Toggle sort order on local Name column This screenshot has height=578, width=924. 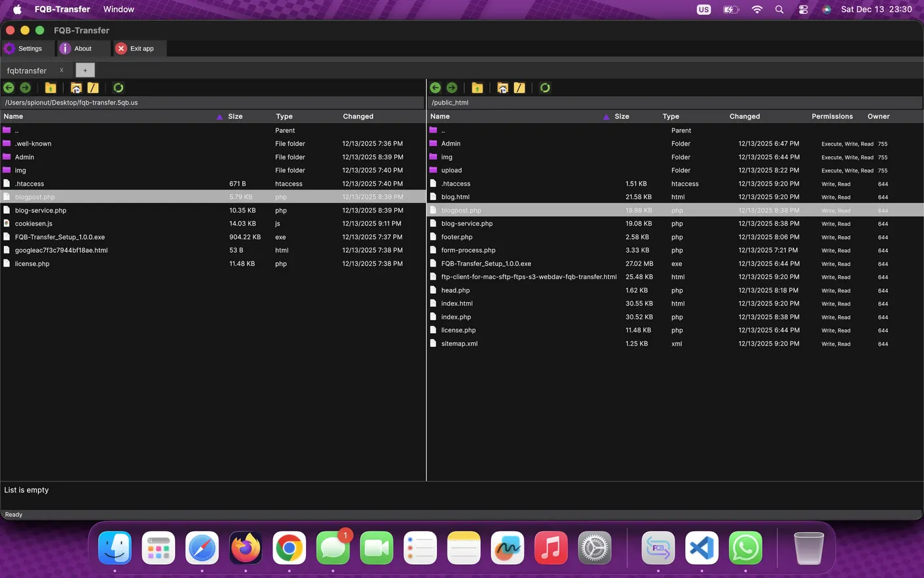point(219,117)
